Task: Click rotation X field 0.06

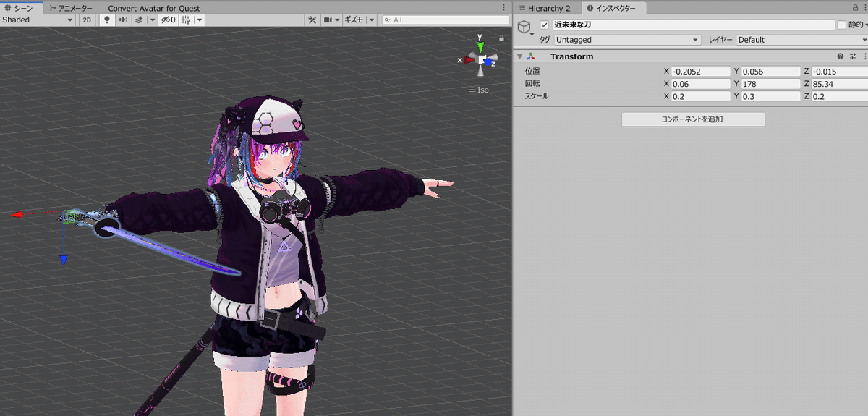Action: [701, 84]
